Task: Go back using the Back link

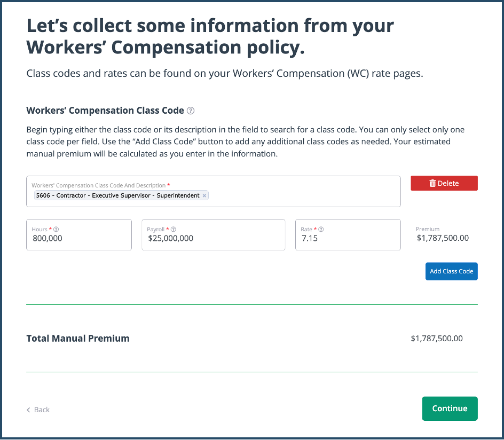Action: [x=42, y=410]
